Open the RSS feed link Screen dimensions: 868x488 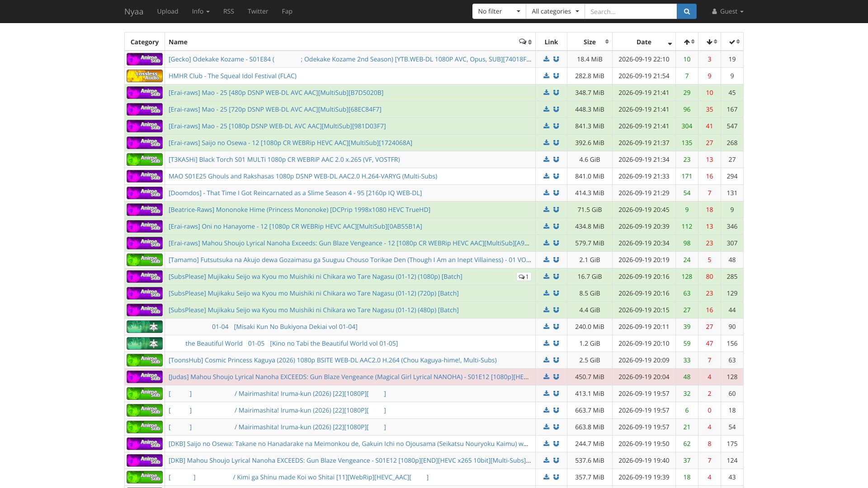pyautogui.click(x=229, y=11)
